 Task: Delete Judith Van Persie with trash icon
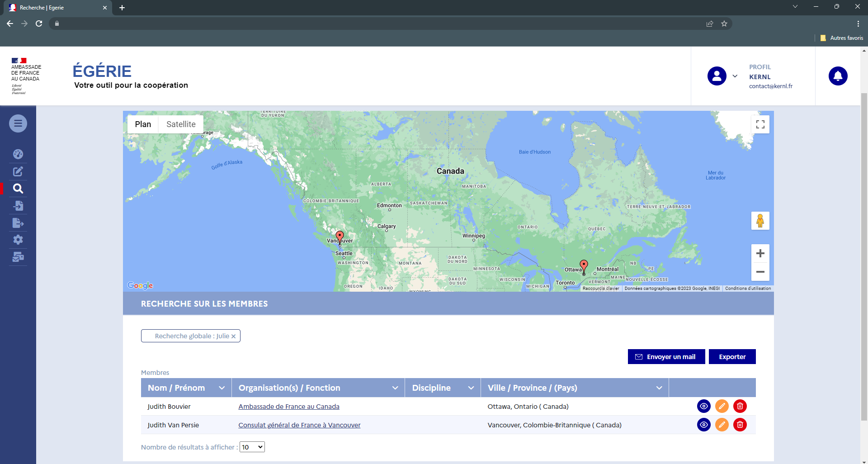(740, 425)
